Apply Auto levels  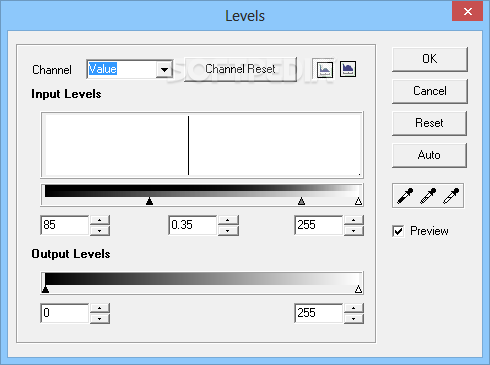(429, 155)
